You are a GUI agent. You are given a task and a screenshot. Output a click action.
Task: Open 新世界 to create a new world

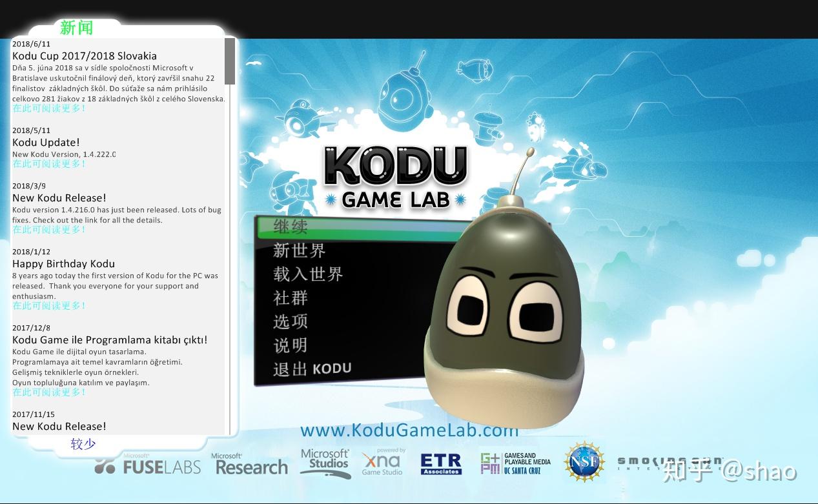tap(299, 251)
